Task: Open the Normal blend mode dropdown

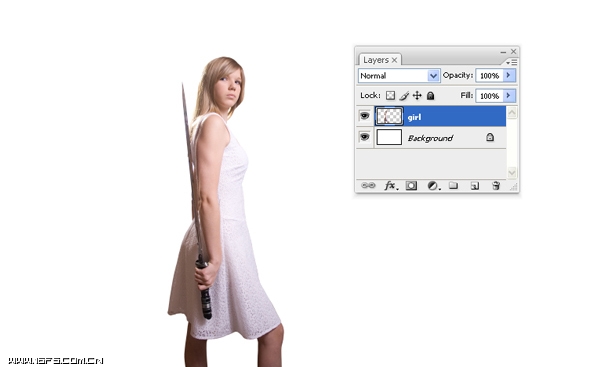Action: click(x=399, y=76)
